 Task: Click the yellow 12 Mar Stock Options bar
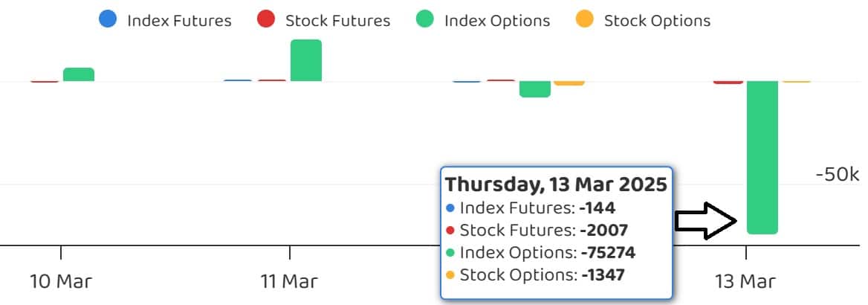pyautogui.click(x=569, y=83)
